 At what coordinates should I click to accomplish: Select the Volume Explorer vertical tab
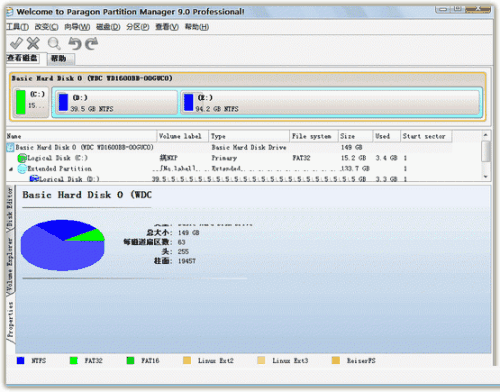point(10,264)
